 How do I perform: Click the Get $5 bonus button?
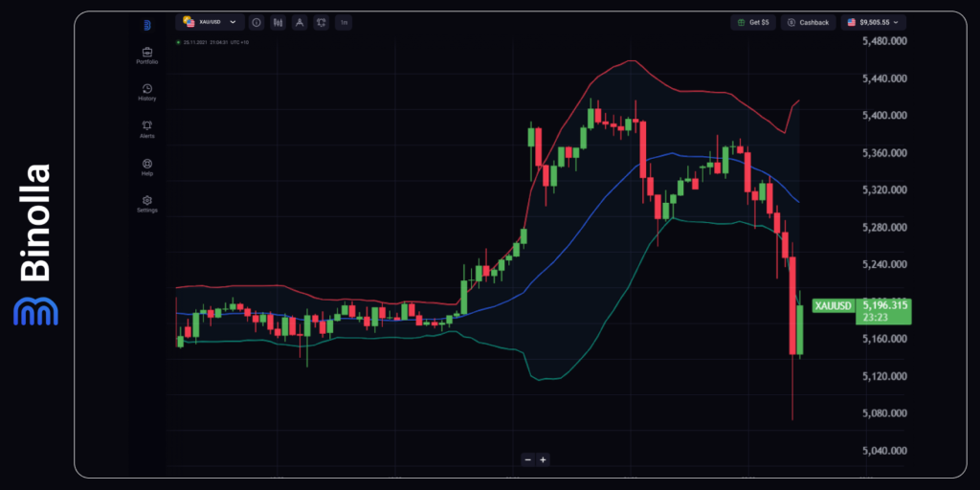(x=752, y=22)
